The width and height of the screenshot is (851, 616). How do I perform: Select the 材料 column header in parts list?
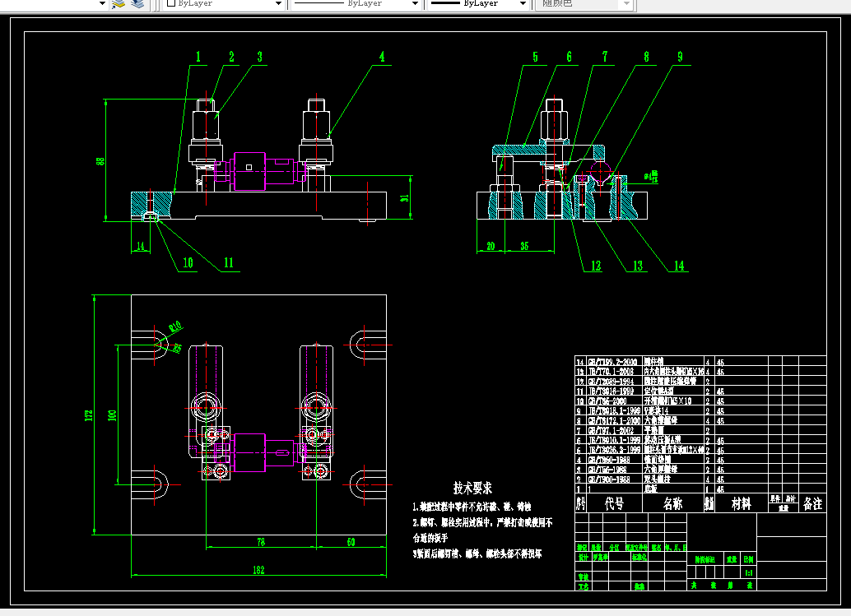point(741,504)
